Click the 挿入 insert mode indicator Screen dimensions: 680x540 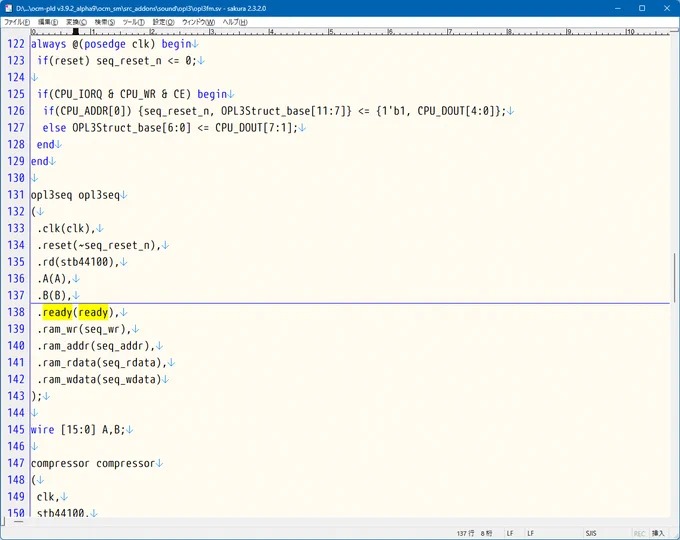(658, 533)
